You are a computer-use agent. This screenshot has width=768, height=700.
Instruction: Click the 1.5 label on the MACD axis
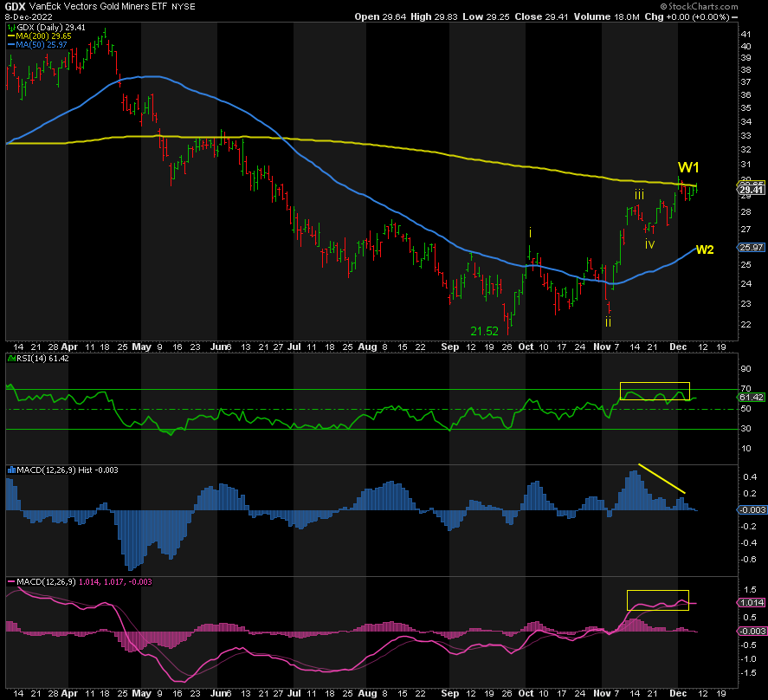coord(750,590)
